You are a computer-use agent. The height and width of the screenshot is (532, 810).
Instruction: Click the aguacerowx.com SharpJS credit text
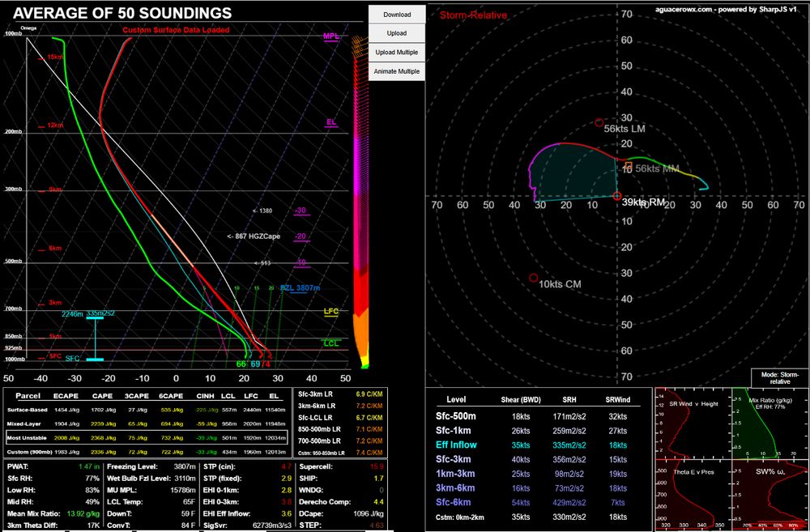pos(726,9)
